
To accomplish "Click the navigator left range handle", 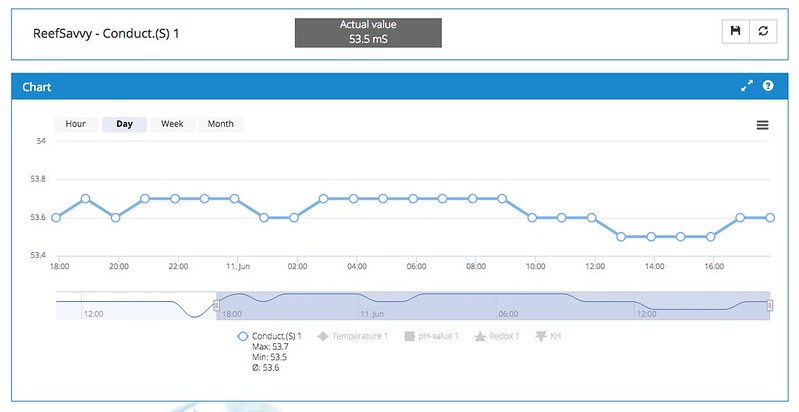I will [217, 305].
